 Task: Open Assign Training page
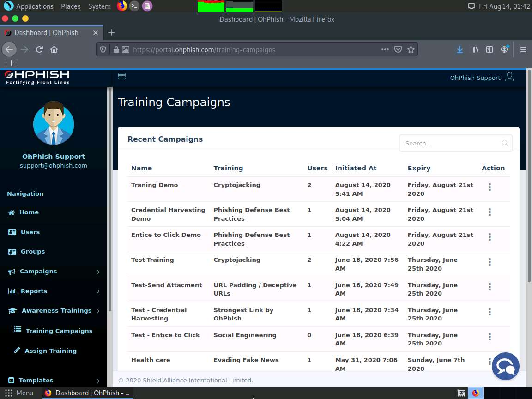tap(50, 351)
